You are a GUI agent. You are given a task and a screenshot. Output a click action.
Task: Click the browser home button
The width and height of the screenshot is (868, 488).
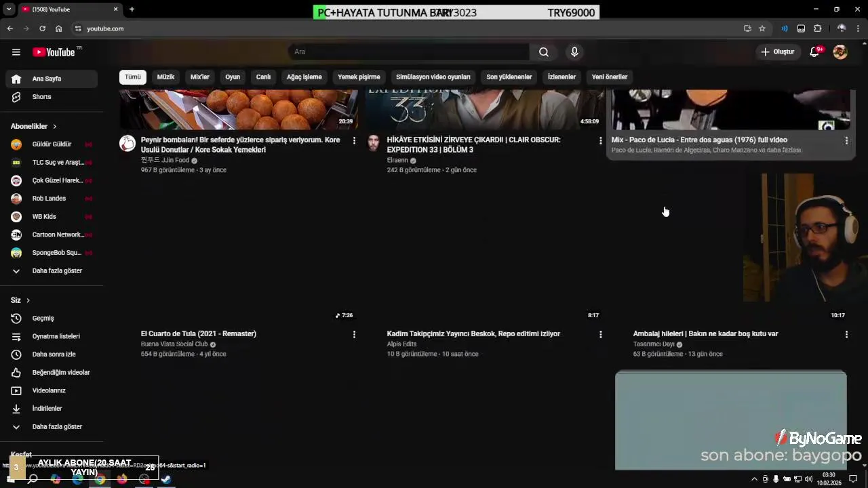coord(58,28)
